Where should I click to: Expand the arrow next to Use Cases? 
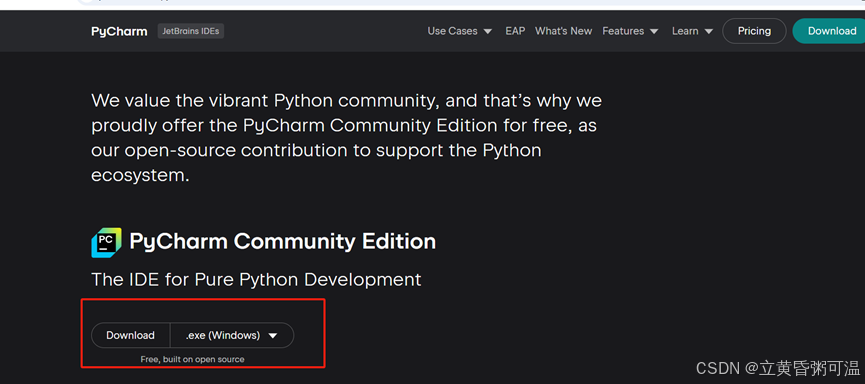click(488, 31)
